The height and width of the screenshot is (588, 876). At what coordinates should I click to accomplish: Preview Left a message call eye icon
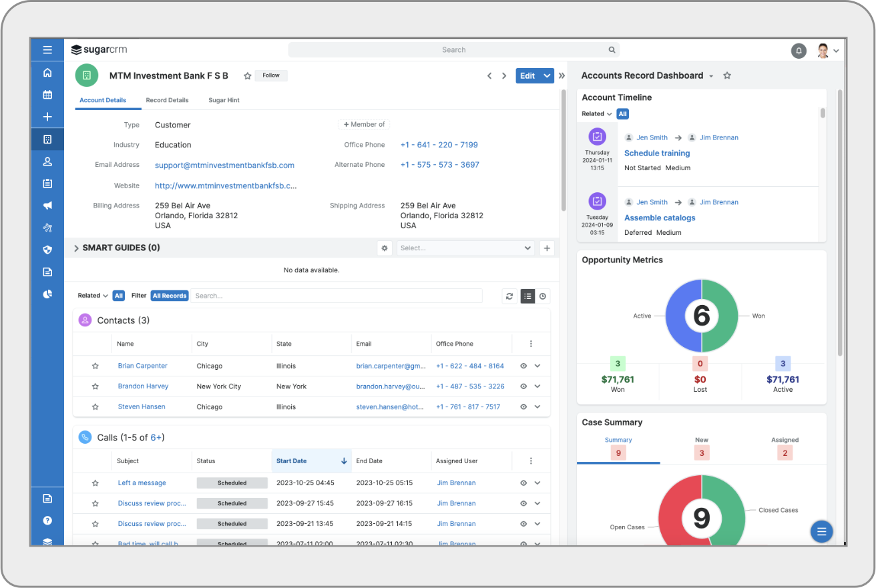pos(523,483)
